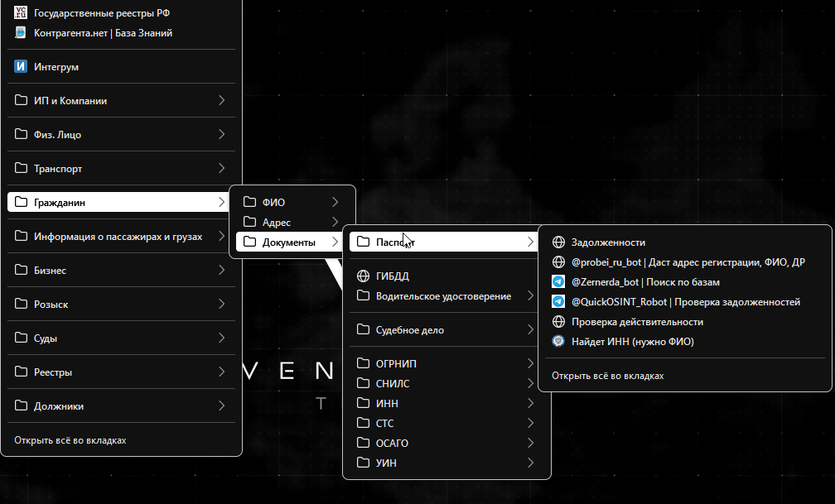Click the Паспорт folder icon
Screen dimensions: 835x504
click(363, 242)
